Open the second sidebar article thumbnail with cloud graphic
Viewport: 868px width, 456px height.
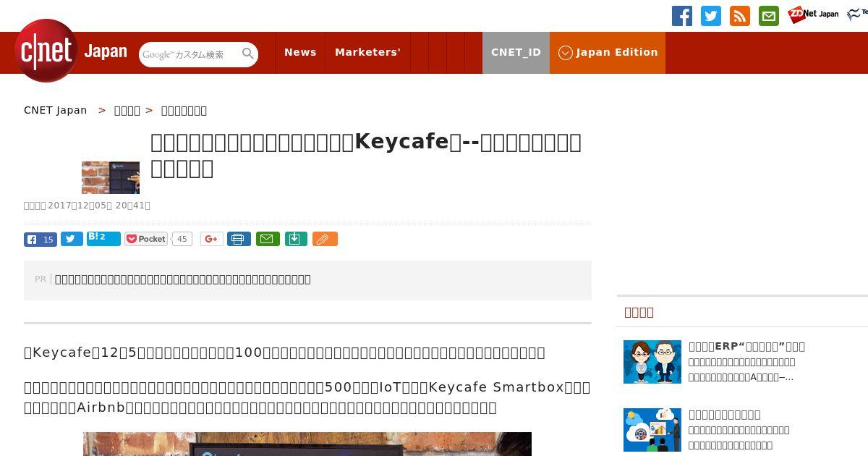pos(652,430)
